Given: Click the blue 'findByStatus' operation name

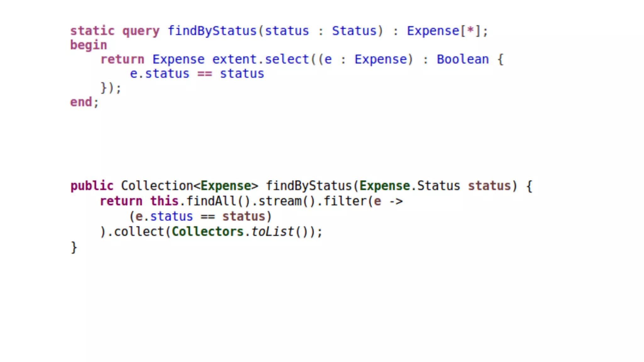Looking at the screenshot, I should (212, 31).
